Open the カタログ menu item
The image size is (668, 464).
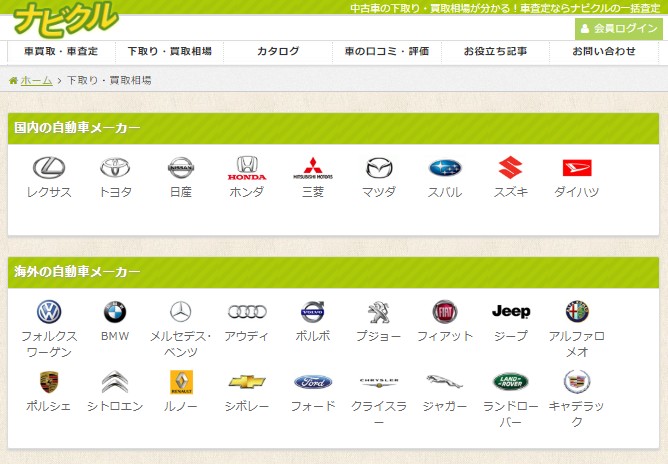(x=278, y=52)
